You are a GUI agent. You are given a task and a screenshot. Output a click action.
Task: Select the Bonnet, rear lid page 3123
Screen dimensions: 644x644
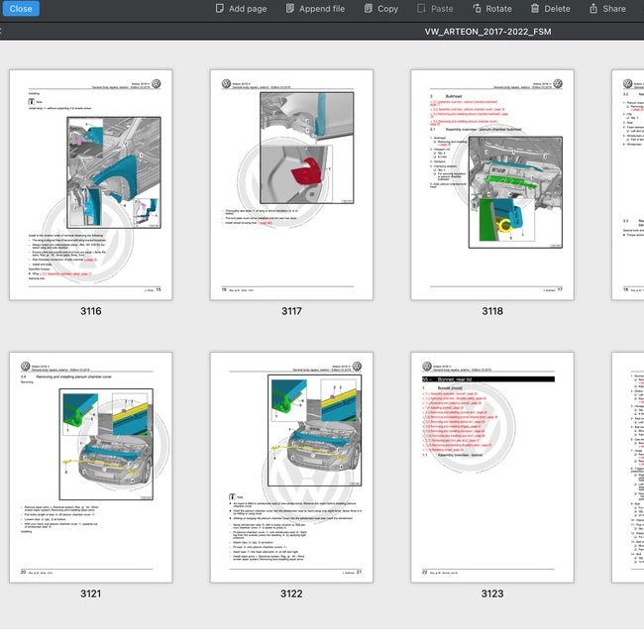click(492, 467)
